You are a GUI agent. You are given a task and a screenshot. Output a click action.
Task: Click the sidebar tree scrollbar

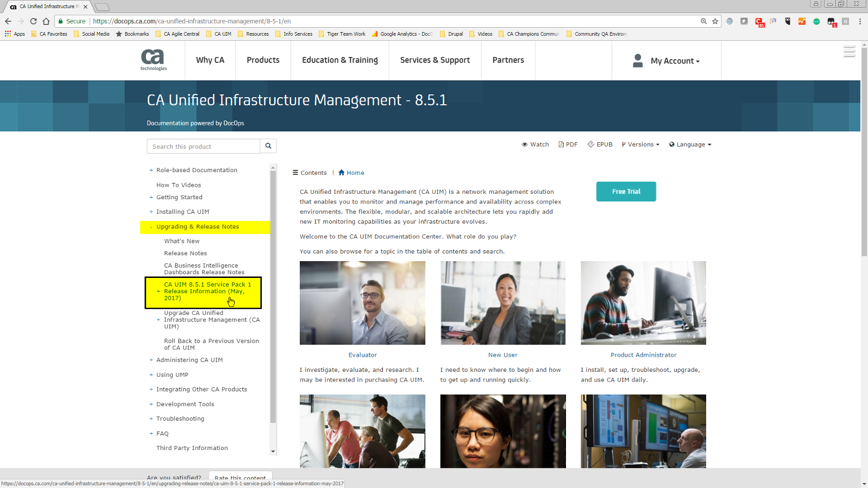pyautogui.click(x=273, y=297)
